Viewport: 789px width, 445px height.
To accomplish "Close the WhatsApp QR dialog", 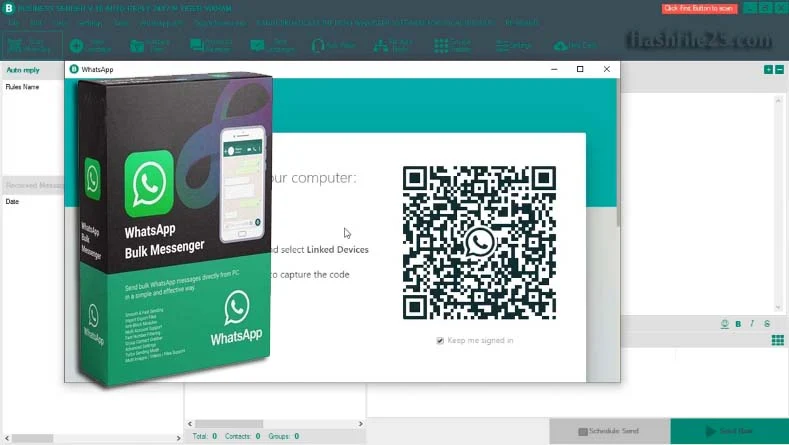I will point(607,69).
